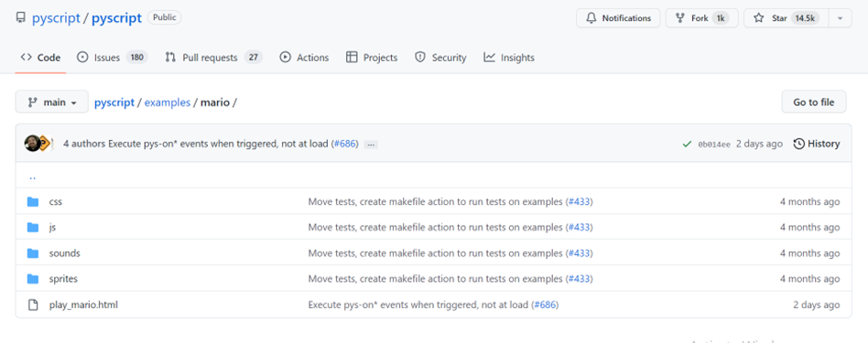Image resolution: width=868 pixels, height=343 pixels.
Task: Switch to the Projects tab
Action: tap(372, 58)
